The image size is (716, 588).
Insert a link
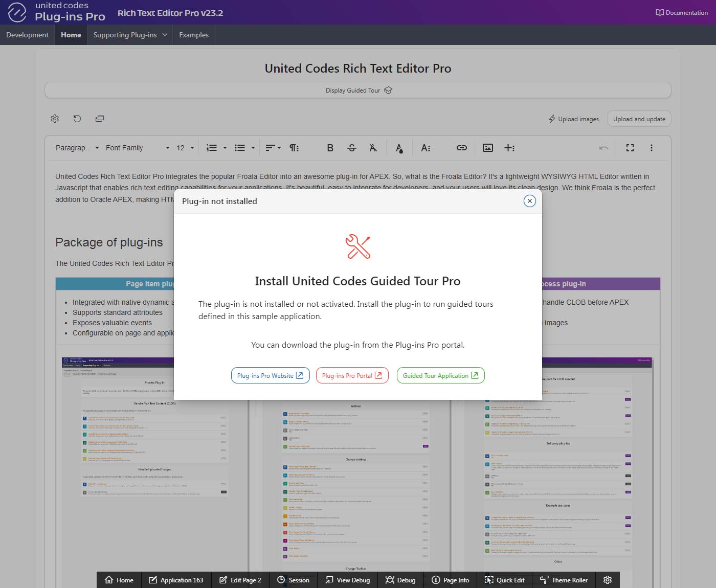pyautogui.click(x=461, y=148)
